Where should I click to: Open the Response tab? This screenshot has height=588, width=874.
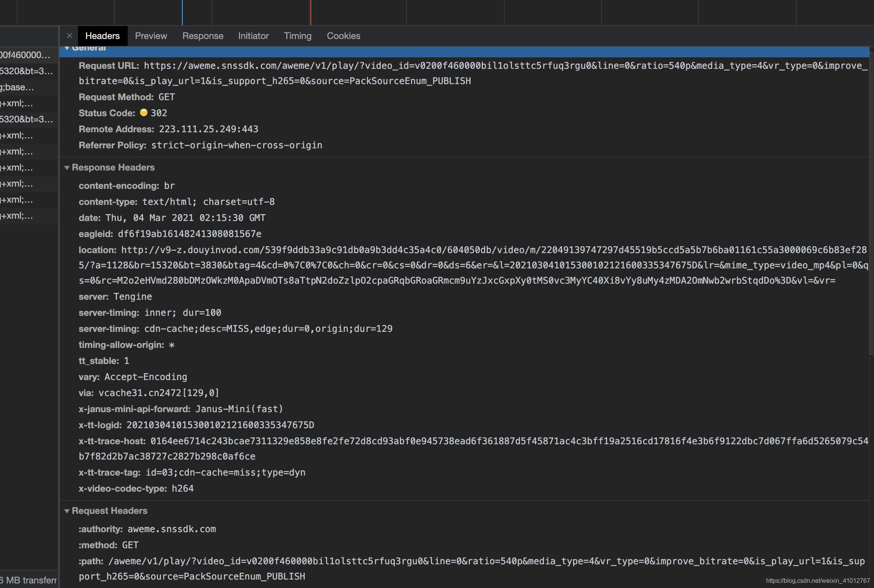point(203,36)
